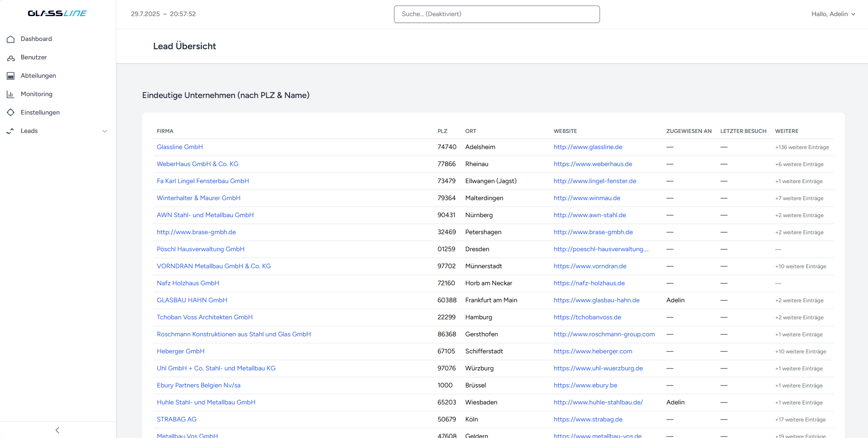
Task: Visit http://www.awn-stahl.de website link
Action: pyautogui.click(x=590, y=215)
